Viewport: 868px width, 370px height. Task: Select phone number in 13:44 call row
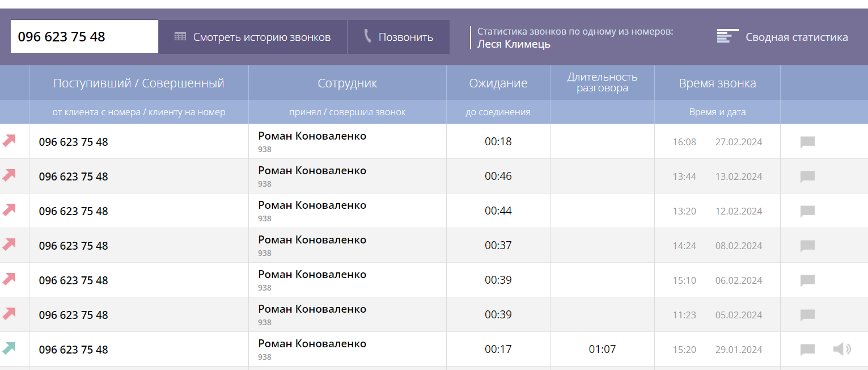pyautogui.click(x=73, y=176)
